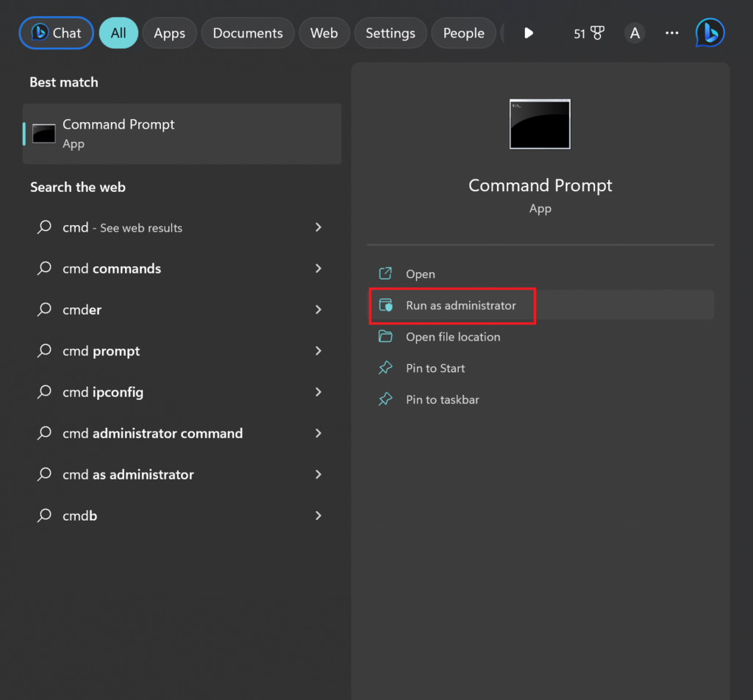Click the cmdb web search suggestion
753x700 pixels.
[80, 516]
